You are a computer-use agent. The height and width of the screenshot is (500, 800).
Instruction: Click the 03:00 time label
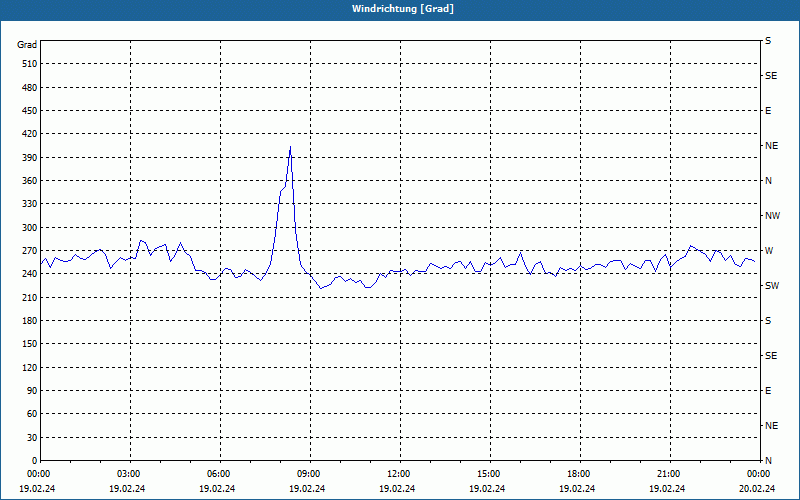tap(131, 473)
